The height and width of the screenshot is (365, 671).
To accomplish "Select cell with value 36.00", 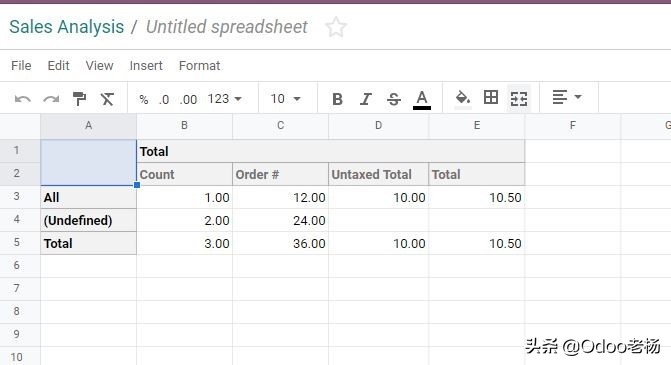I will 280,243.
